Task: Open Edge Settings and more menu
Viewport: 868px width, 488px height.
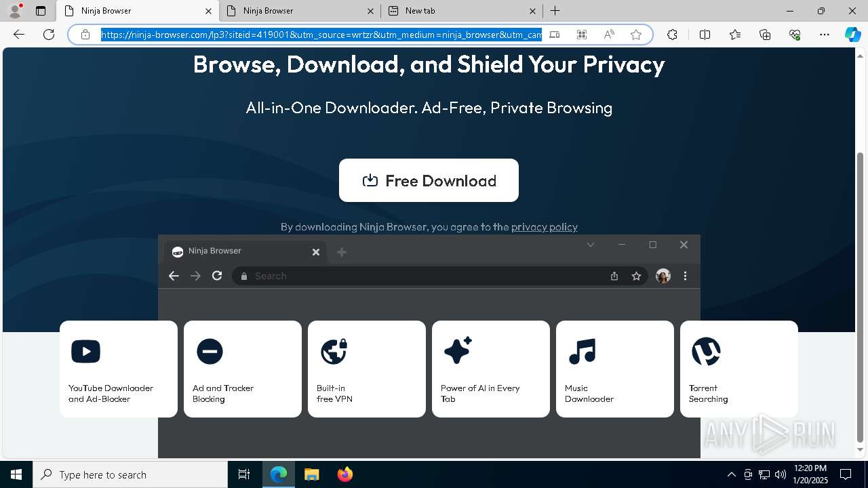Action: tap(825, 35)
